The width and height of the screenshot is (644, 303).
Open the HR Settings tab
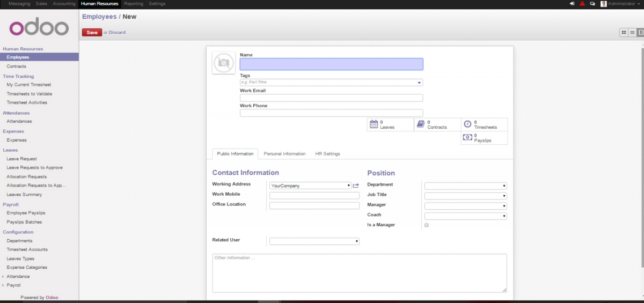[x=327, y=154]
